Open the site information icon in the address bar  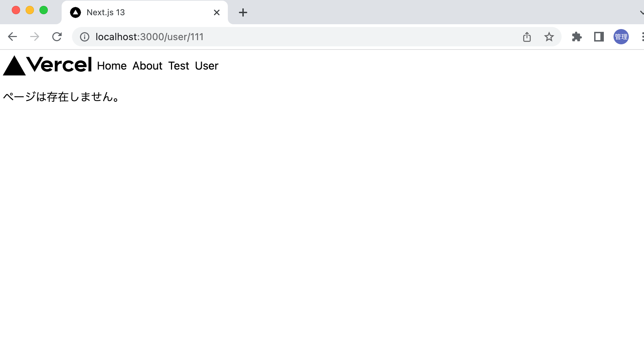84,37
